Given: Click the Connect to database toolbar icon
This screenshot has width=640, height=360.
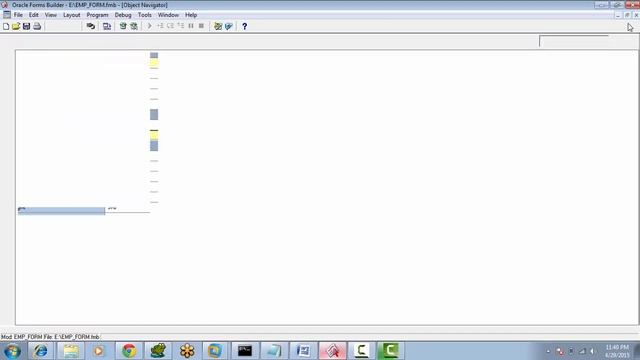Looking at the screenshot, I should click(91, 26).
